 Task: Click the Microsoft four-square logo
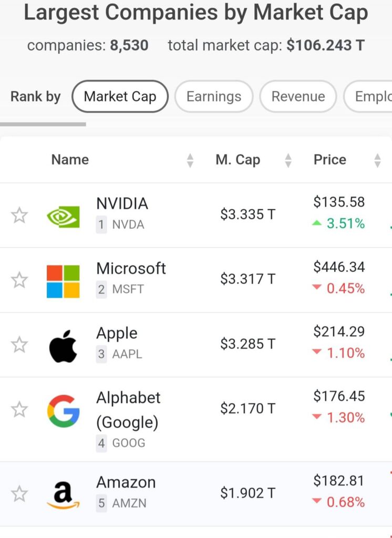click(63, 282)
